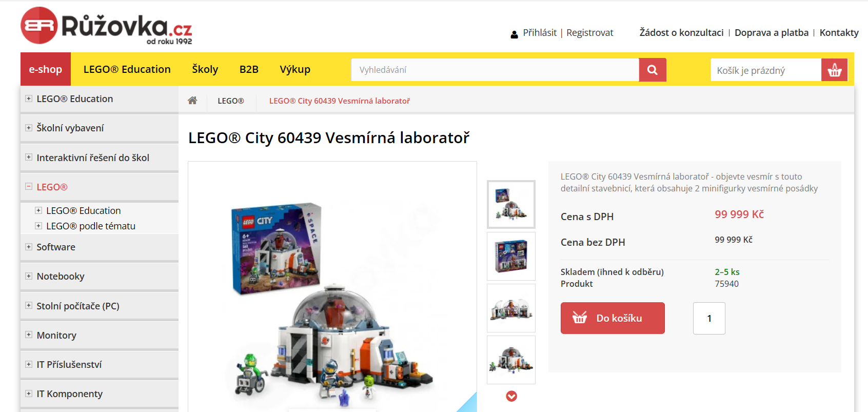Select the LEGO box back thumbnail

[511, 256]
